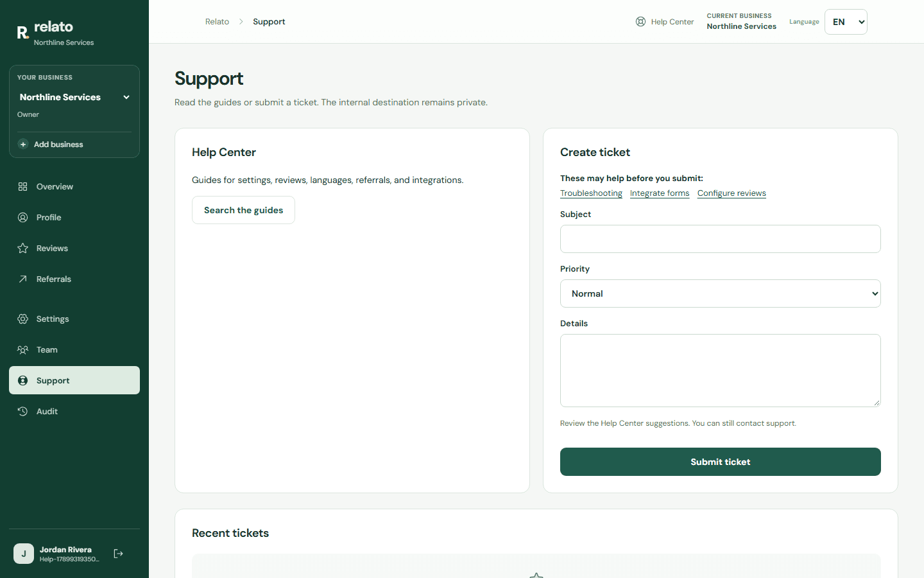Viewport: 924px width, 578px height.
Task: Click Jordan Rivera's avatar
Action: (x=24, y=554)
